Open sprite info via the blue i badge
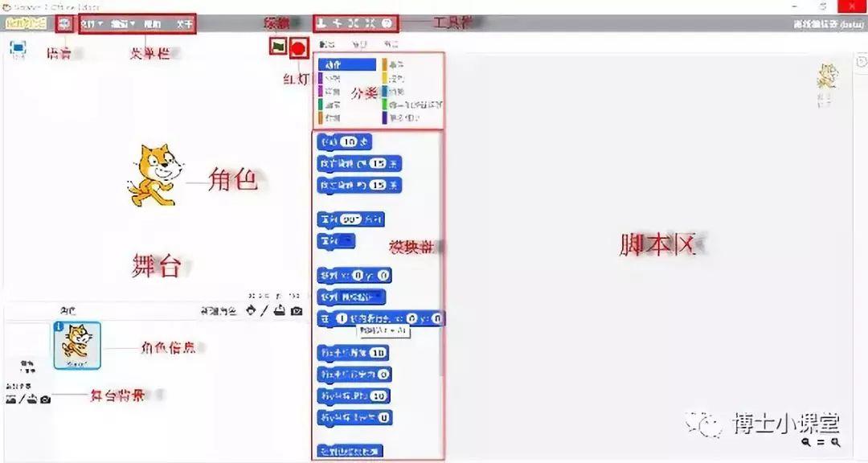The image size is (868, 463). pyautogui.click(x=59, y=327)
